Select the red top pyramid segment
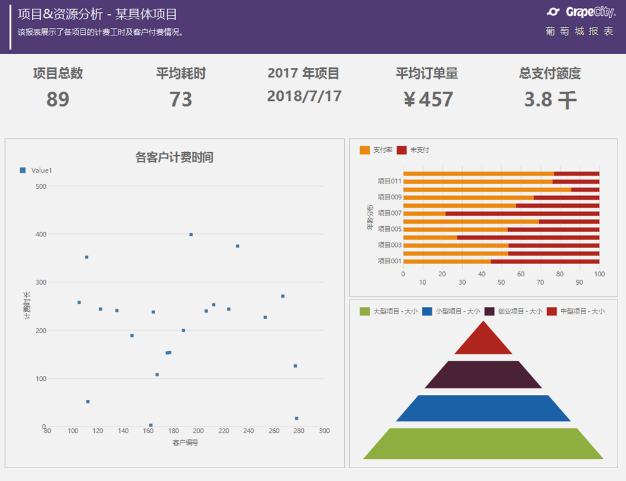Viewport: 626px width, 481px height. point(484,340)
